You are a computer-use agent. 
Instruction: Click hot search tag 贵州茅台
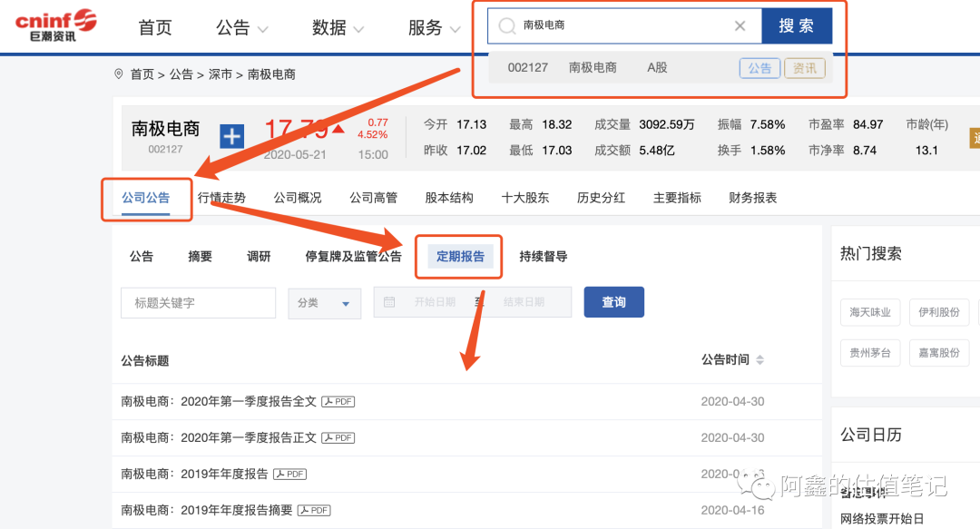(870, 353)
